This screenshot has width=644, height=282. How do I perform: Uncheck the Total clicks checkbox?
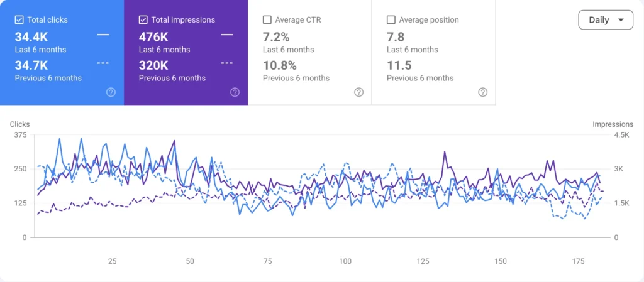click(x=19, y=19)
